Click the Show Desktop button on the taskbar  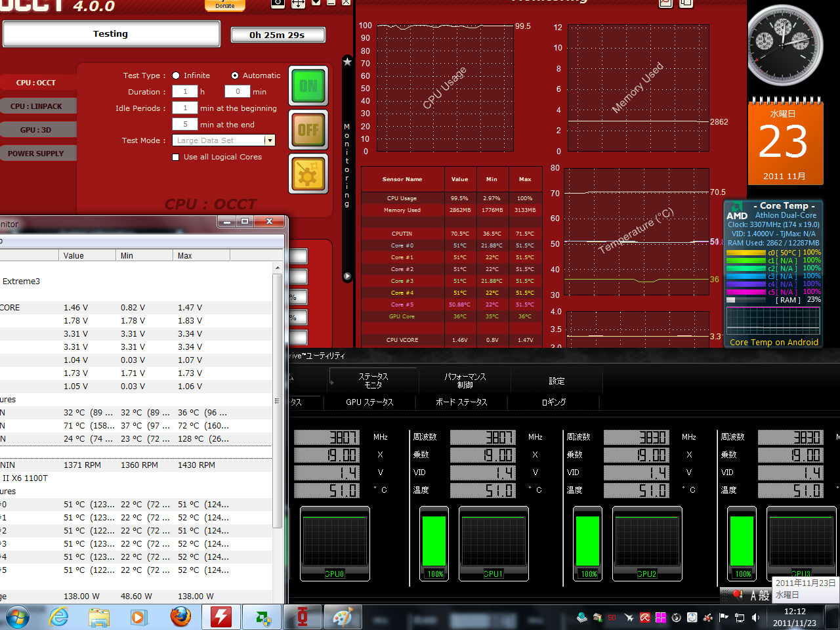(832, 618)
